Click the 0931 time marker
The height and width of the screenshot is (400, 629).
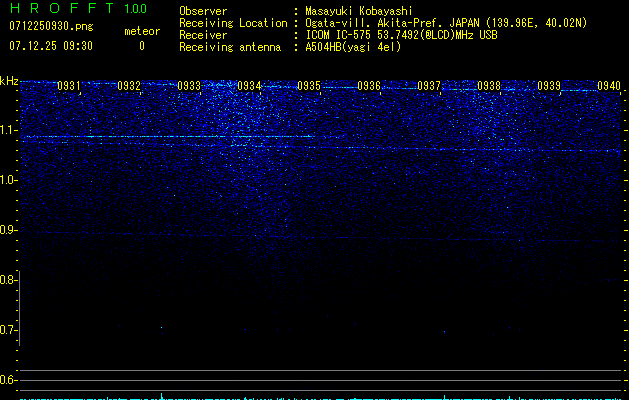(x=69, y=86)
